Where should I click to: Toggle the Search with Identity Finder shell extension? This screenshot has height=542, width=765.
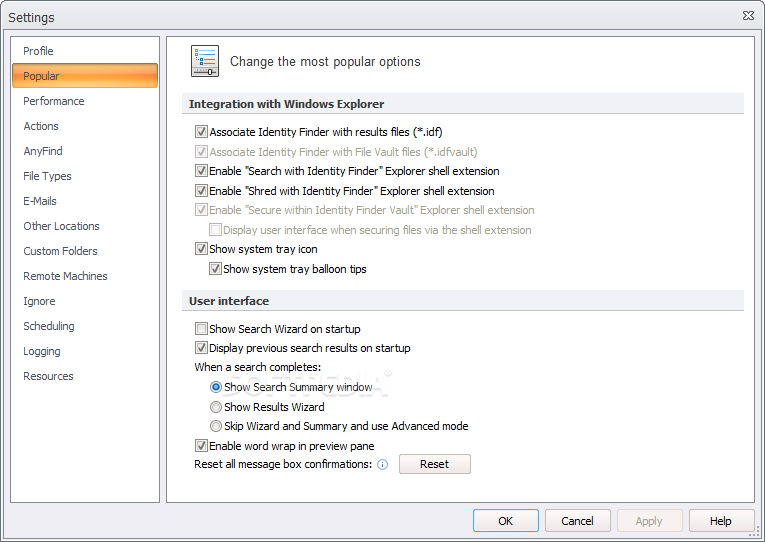201,171
